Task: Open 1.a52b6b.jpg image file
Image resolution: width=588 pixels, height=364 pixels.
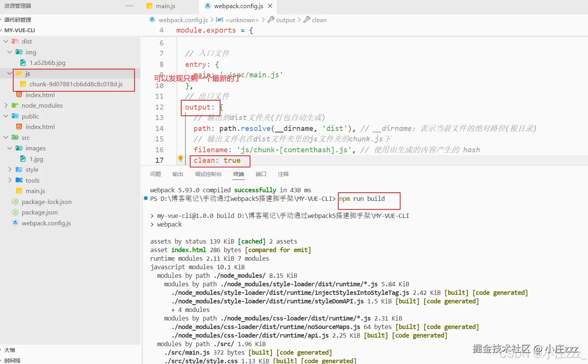Action: (x=47, y=63)
